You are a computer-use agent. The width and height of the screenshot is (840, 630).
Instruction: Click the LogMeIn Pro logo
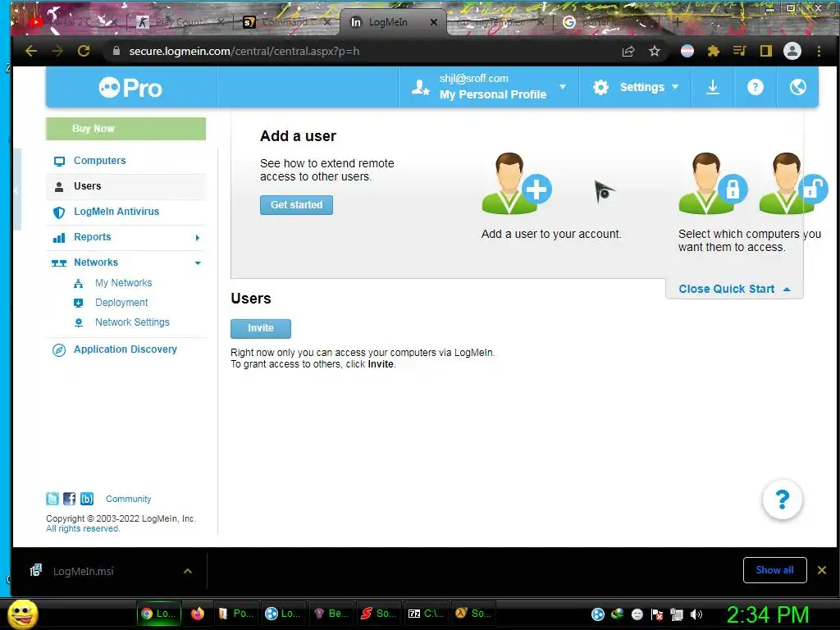click(x=130, y=87)
